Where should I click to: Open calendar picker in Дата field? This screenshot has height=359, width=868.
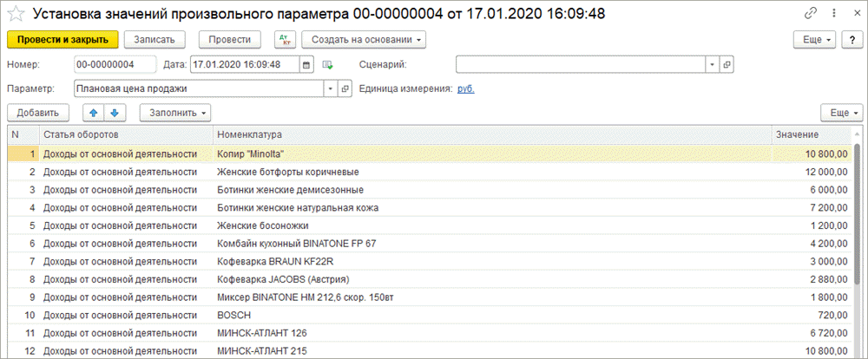[x=306, y=64]
